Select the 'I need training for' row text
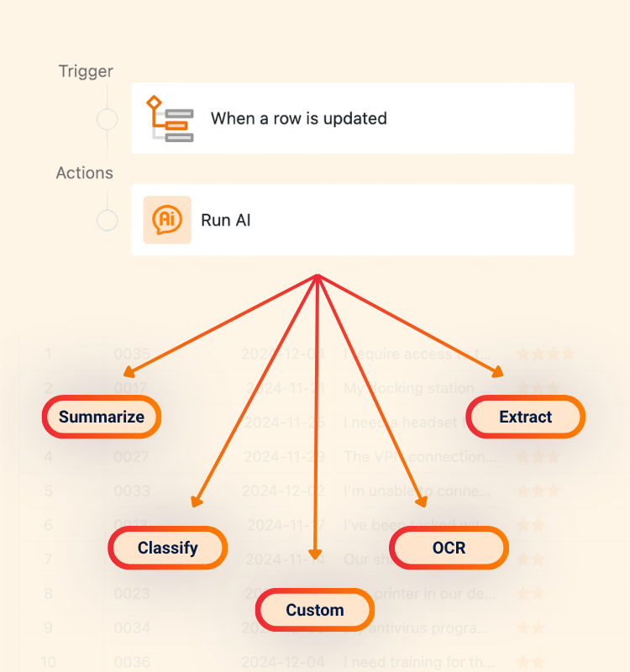 tap(416, 662)
